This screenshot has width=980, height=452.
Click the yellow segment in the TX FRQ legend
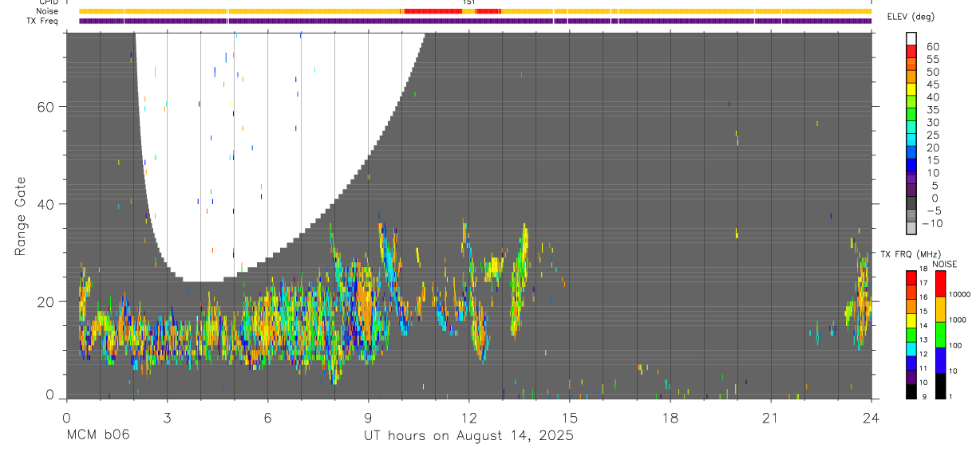[911, 320]
